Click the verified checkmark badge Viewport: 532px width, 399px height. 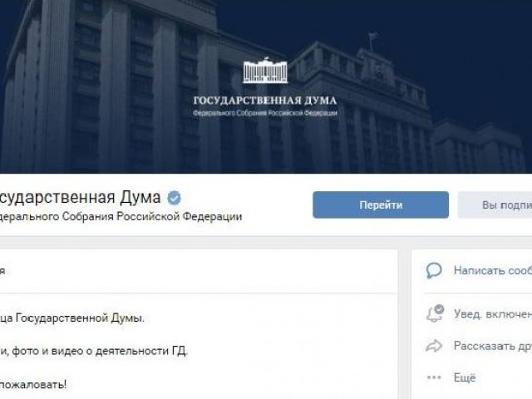click(174, 198)
